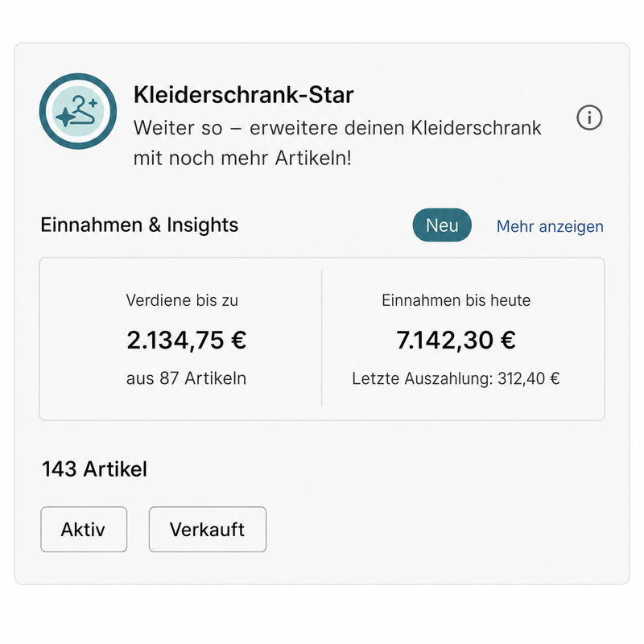
Task: Click the plus sparkle in the hanger badge
Action: [x=93, y=103]
